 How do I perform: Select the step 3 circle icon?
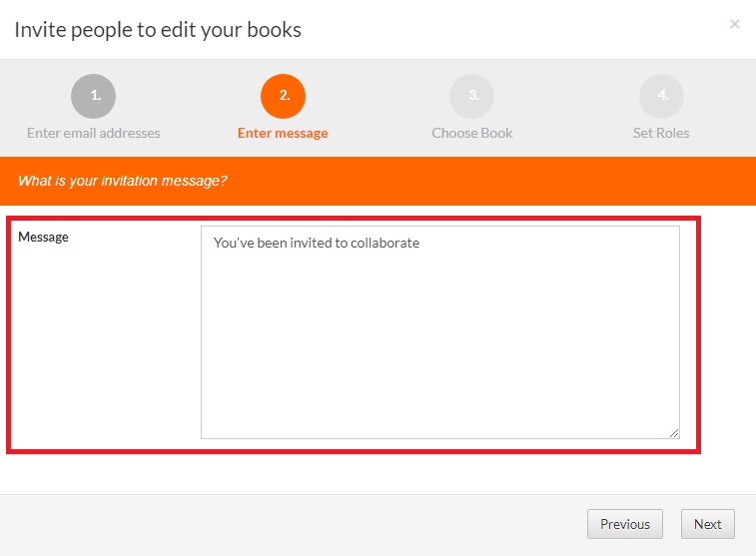click(472, 96)
